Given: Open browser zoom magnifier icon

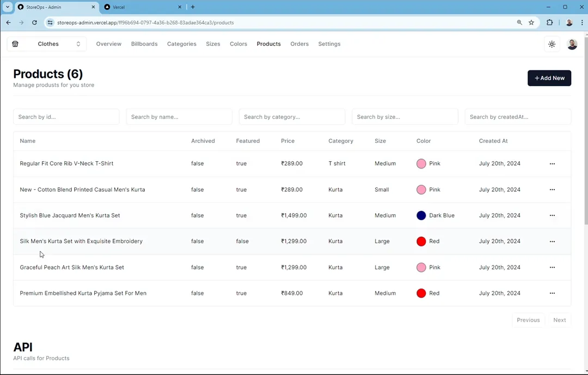Looking at the screenshot, I should [519, 22].
